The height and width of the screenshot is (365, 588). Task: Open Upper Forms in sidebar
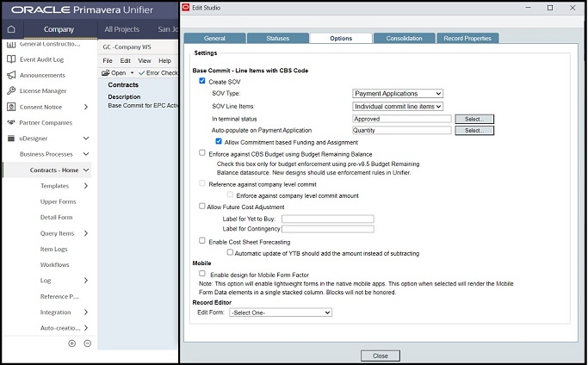tap(59, 201)
